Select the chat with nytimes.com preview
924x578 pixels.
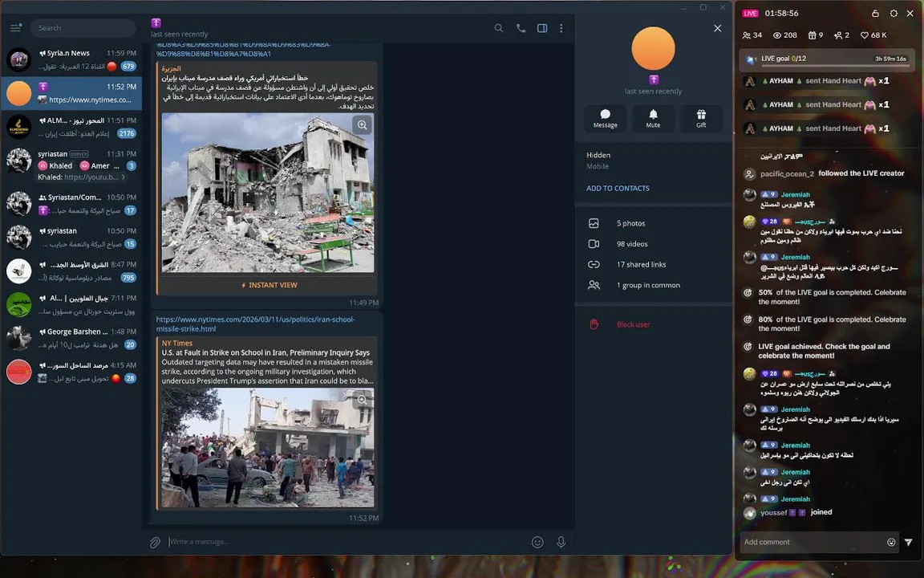(71, 93)
